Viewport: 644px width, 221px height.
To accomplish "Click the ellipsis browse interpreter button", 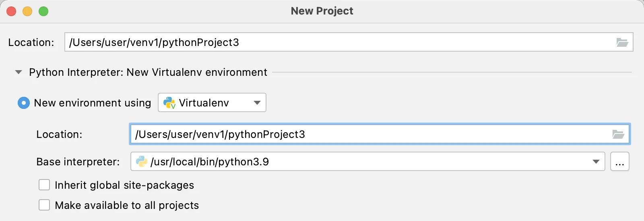I will (x=619, y=162).
